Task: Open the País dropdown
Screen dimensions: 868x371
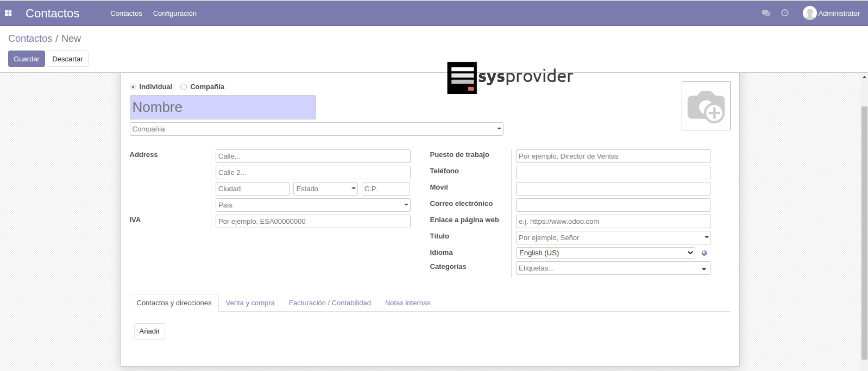Action: click(312, 205)
